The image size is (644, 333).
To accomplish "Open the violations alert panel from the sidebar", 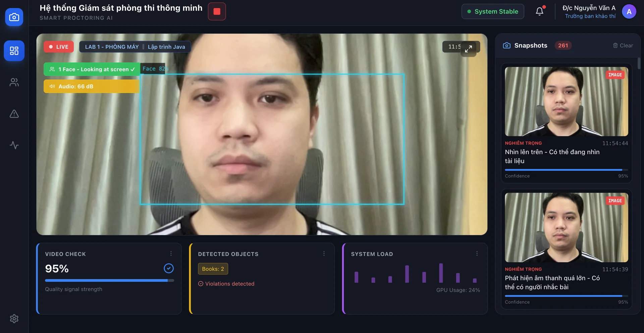I will pos(14,114).
